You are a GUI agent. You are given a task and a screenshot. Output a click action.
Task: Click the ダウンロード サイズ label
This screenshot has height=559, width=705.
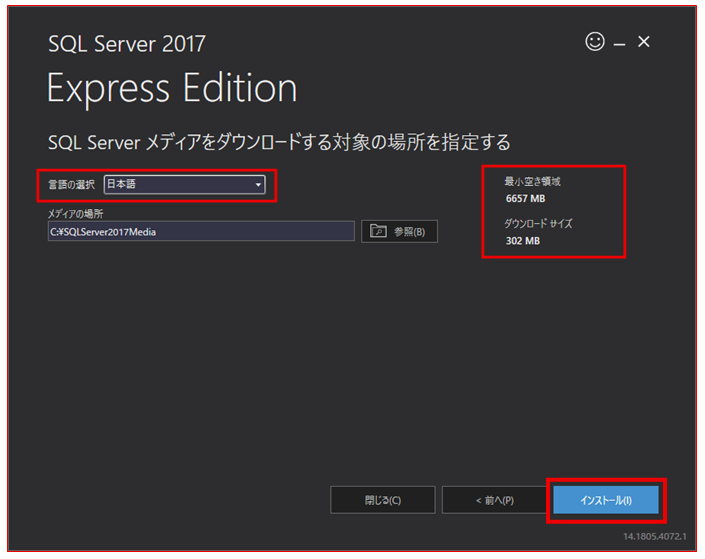pyautogui.click(x=538, y=224)
